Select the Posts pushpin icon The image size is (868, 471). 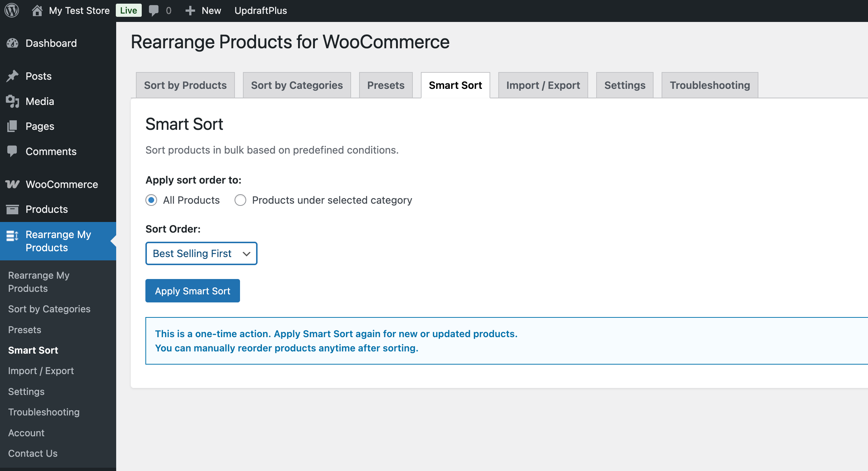click(x=12, y=76)
